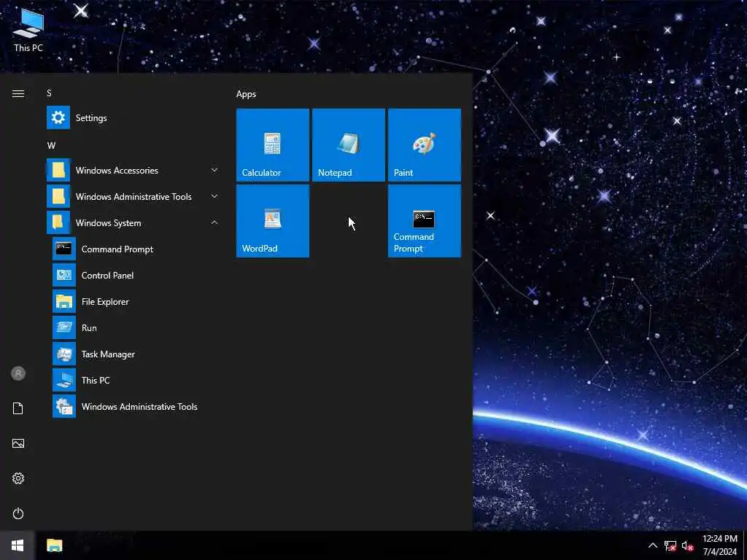Viewport: 747px width, 560px height.
Task: Open File Explorer from the taskbar
Action: (x=54, y=545)
